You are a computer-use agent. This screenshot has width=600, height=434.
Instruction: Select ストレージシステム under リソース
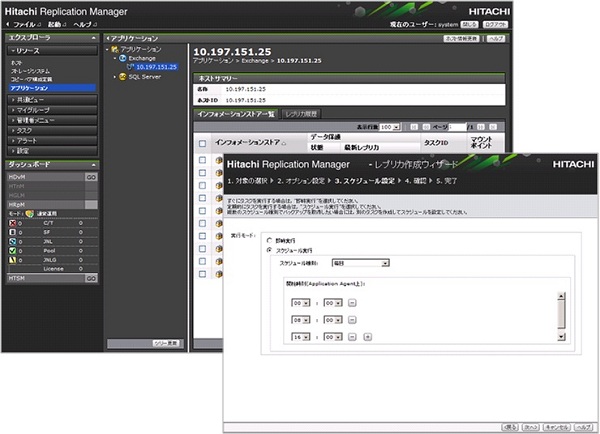coord(30,71)
